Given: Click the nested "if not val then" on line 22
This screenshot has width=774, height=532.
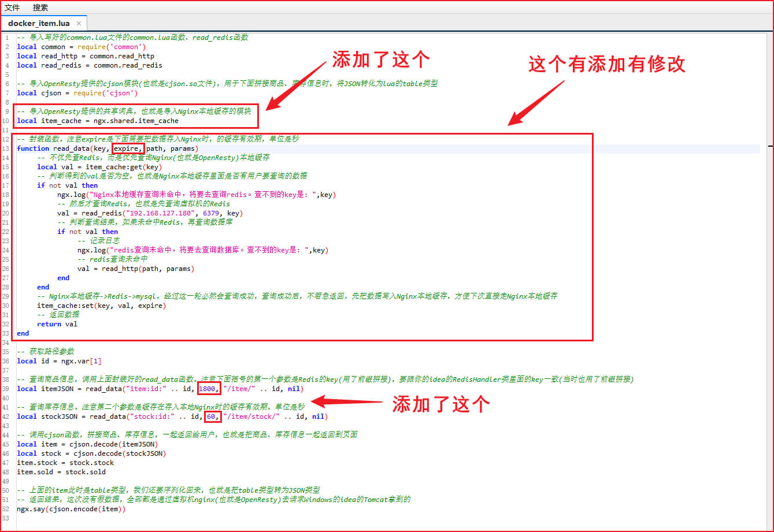Looking at the screenshot, I should 87,232.
